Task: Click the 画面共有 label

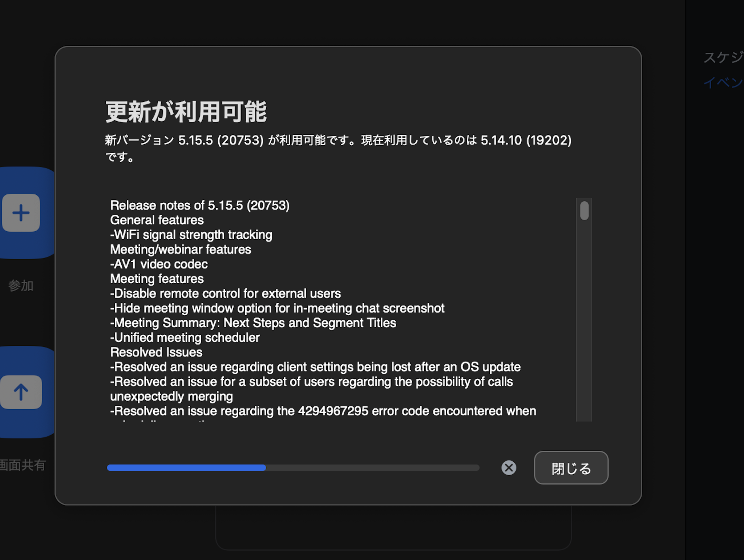Action: point(23,465)
